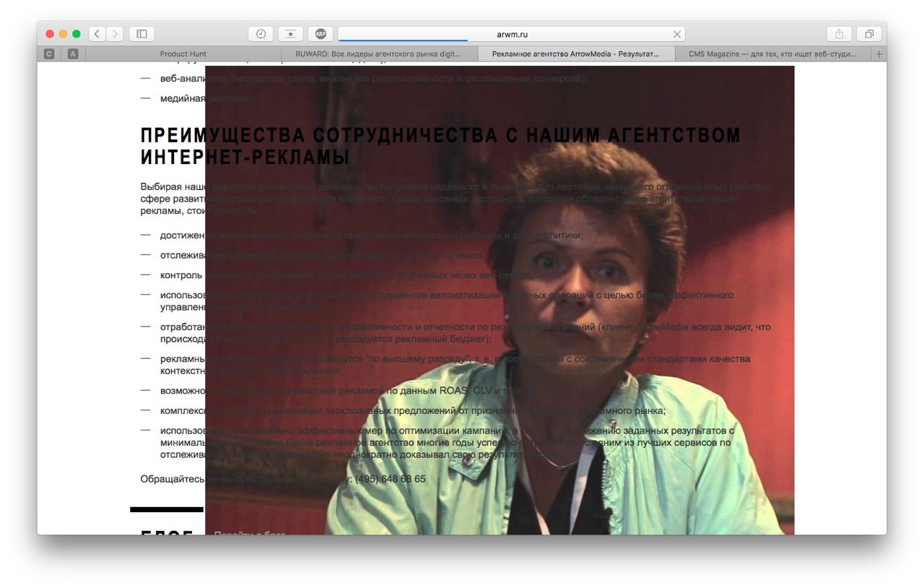Click the list item медийная реклама
924x588 pixels.
coord(205,98)
